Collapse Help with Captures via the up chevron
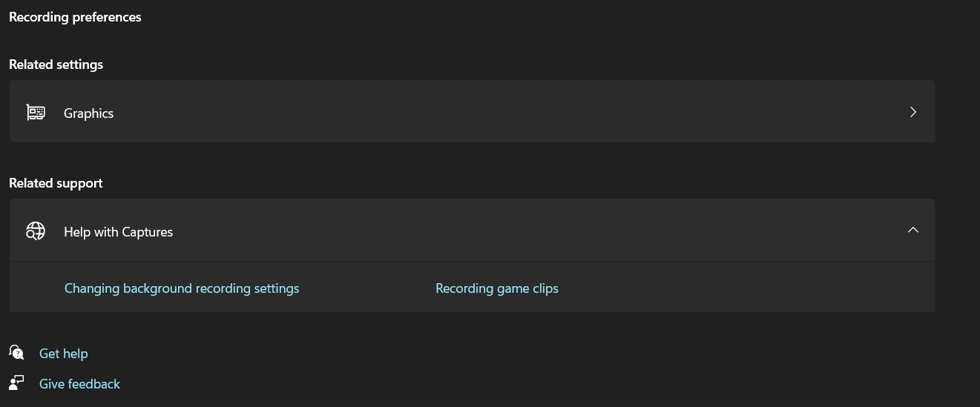Image resolution: width=980 pixels, height=407 pixels. [913, 231]
